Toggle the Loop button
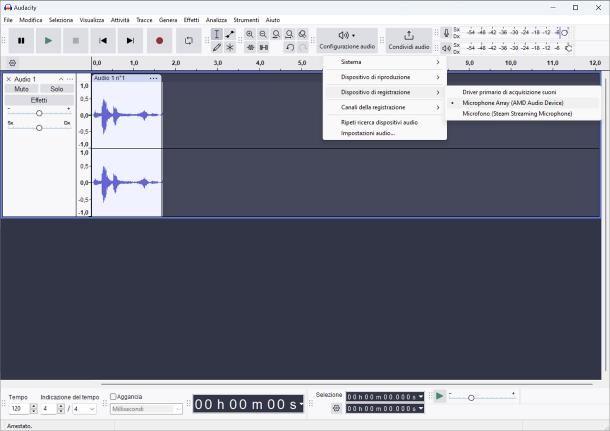 (x=189, y=40)
